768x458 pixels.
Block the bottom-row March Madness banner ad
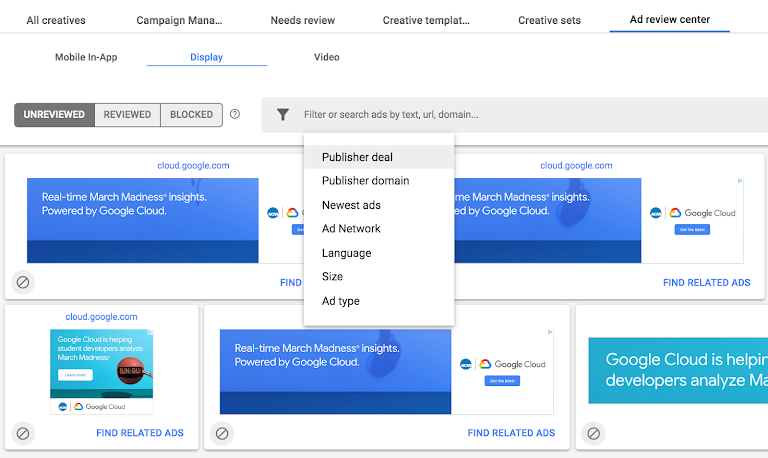pos(222,433)
